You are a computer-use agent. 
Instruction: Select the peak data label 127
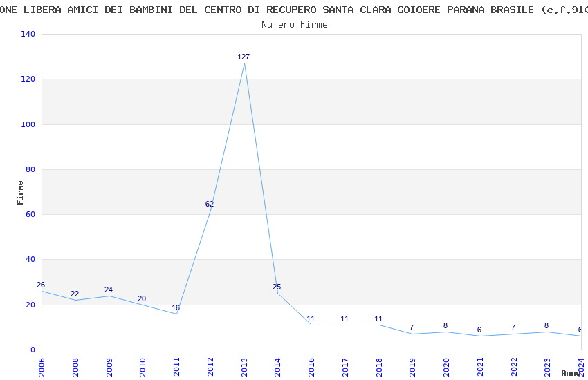pos(244,57)
